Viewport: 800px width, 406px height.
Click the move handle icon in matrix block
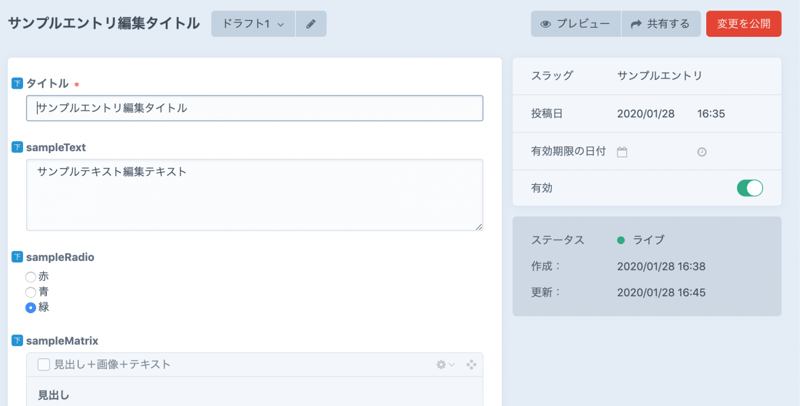(x=471, y=365)
